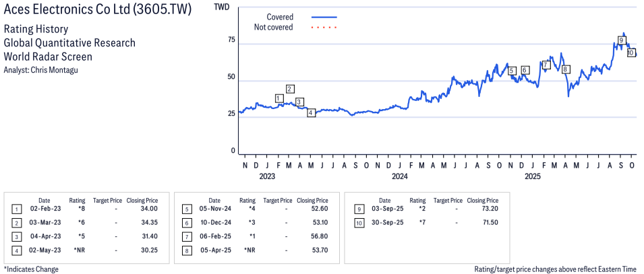The width and height of the screenshot is (644, 274).
Task: Click table row icon 1 for 02-Feb-23
Action: click(x=17, y=209)
